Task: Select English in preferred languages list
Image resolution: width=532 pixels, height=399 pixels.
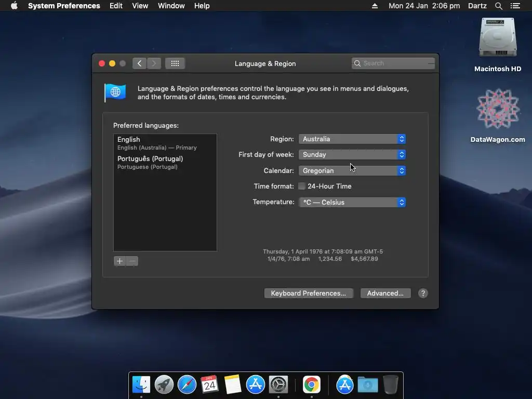Action: click(165, 143)
